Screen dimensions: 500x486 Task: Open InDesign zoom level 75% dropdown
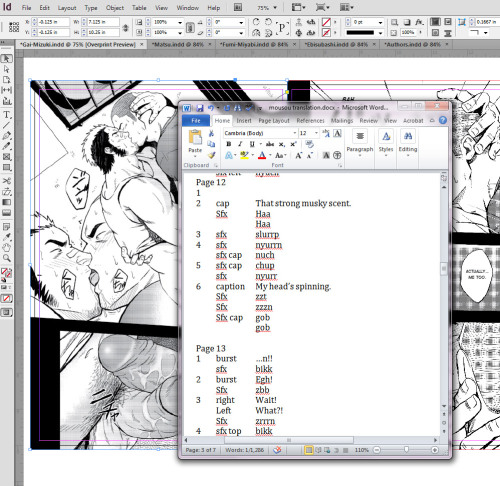click(275, 7)
